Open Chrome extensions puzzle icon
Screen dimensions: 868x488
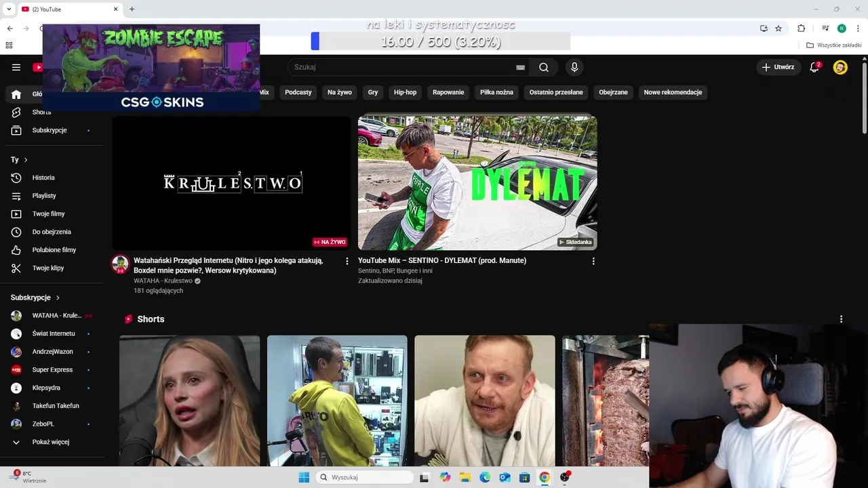pos(801,28)
